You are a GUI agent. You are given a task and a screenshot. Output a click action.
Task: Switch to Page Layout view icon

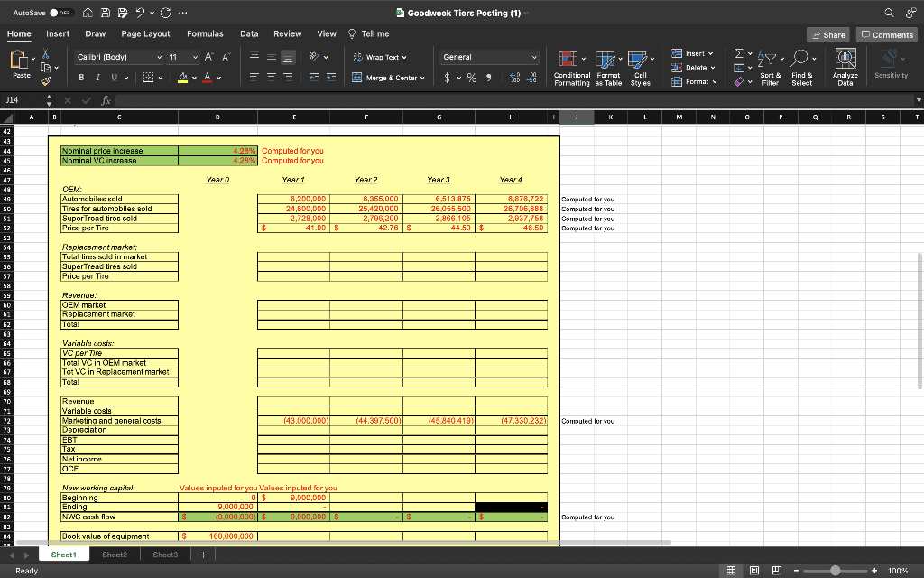[754, 571]
